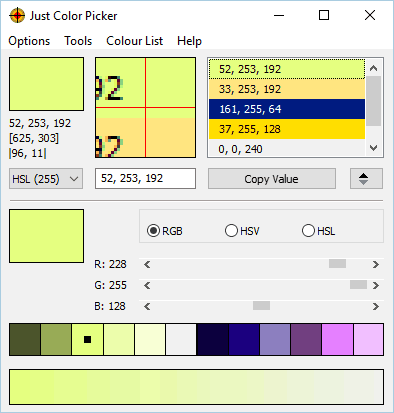
Task: Pick the dark olive green harmony swatch
Action: pyautogui.click(x=25, y=339)
